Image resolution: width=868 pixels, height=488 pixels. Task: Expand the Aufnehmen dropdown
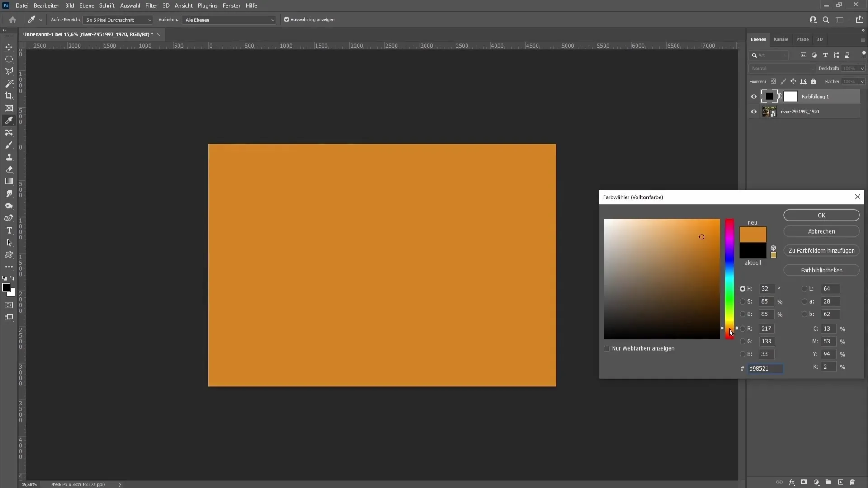pos(272,20)
